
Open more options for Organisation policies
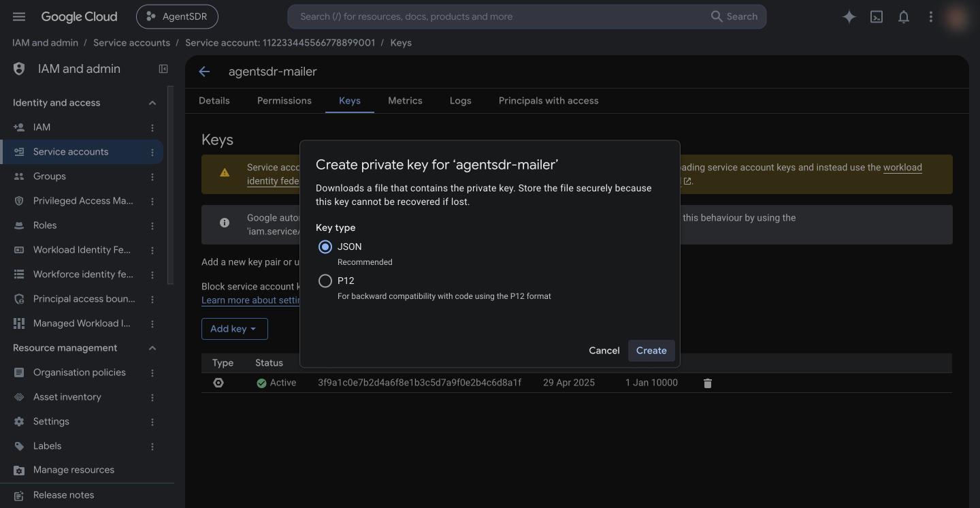point(152,372)
